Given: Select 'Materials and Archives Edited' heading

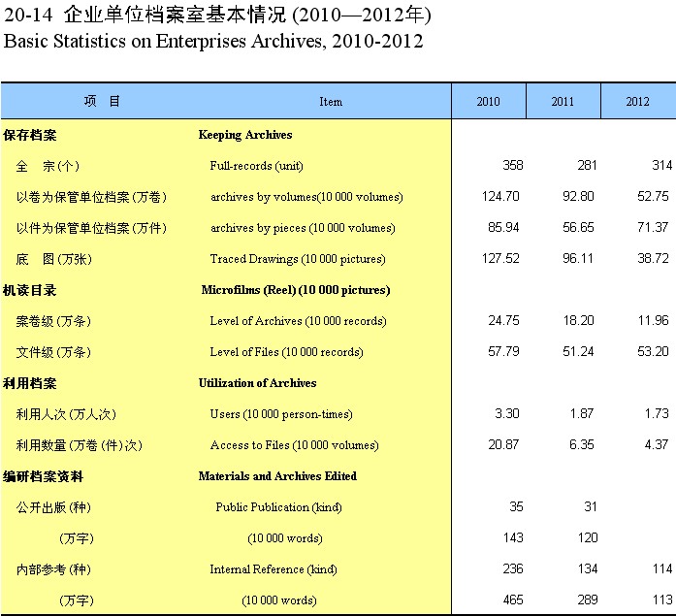Looking at the screenshot, I should (277, 476).
